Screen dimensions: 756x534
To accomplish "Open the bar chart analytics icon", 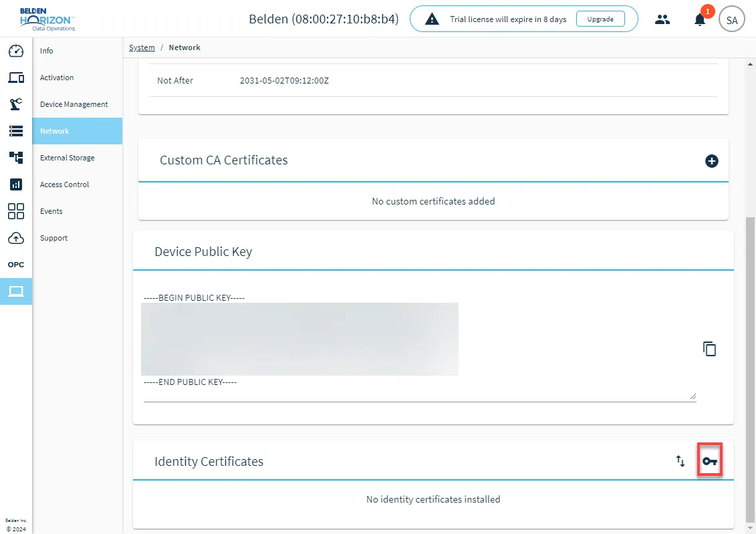I will [16, 184].
